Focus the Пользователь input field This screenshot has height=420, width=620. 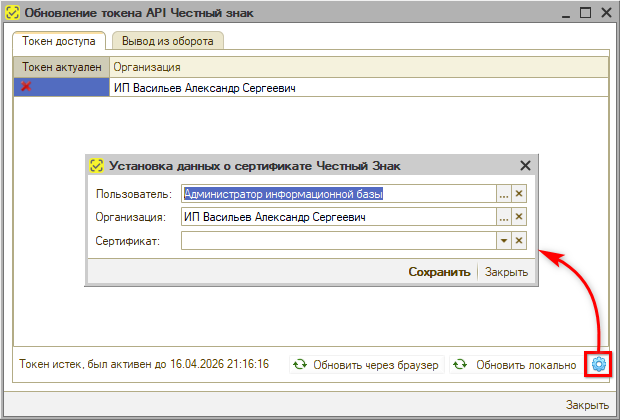[x=338, y=194]
